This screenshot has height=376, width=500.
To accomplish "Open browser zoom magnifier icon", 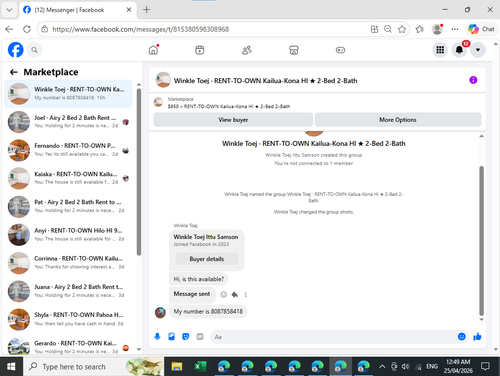I will coord(388,29).
